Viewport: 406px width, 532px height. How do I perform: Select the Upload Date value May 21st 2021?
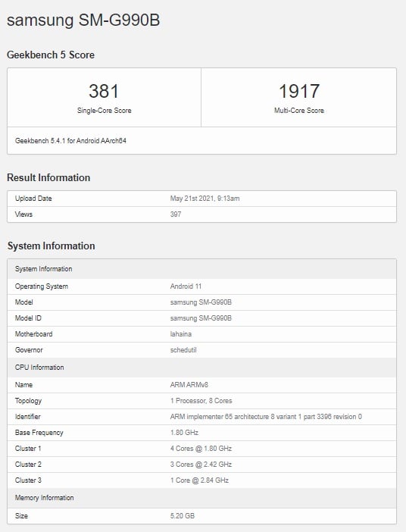[205, 199]
